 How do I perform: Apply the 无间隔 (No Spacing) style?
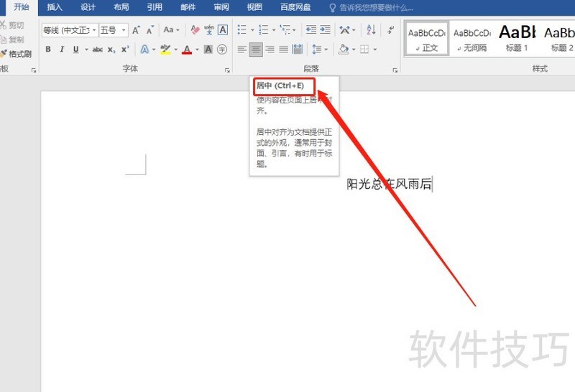(x=472, y=39)
